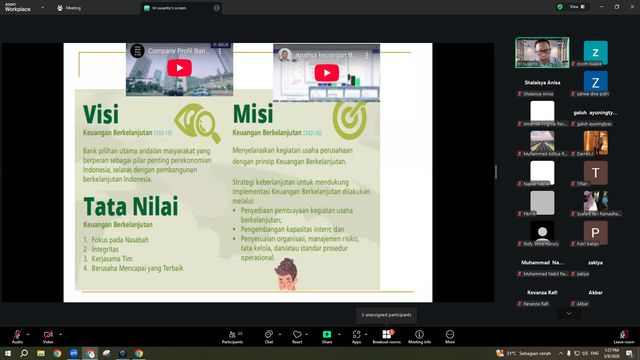640x360 pixels.
Task: Select the Muhammad Na... participant tile
Action: [x=542, y=263]
